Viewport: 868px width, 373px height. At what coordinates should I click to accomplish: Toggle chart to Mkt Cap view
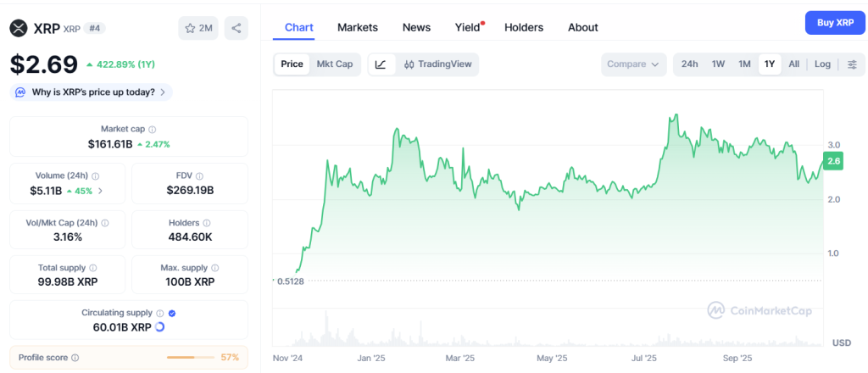pyautogui.click(x=334, y=64)
